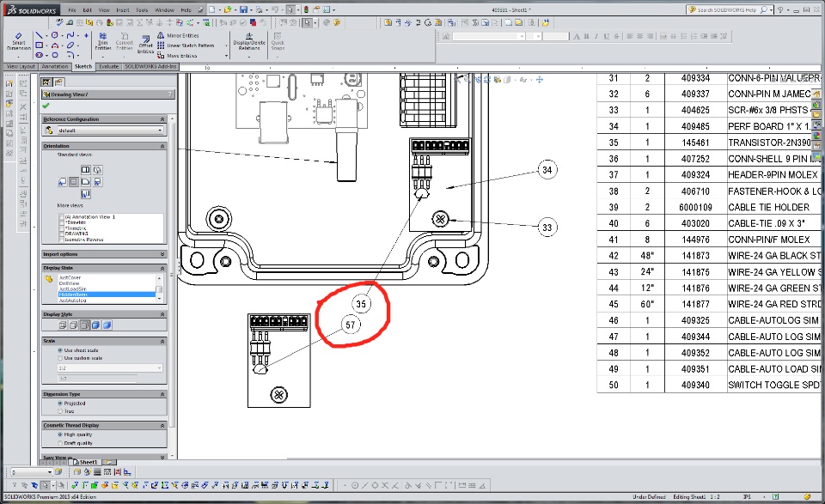This screenshot has height=504, width=825.
Task: Choose Wireframe display style icon
Action: coord(63,325)
